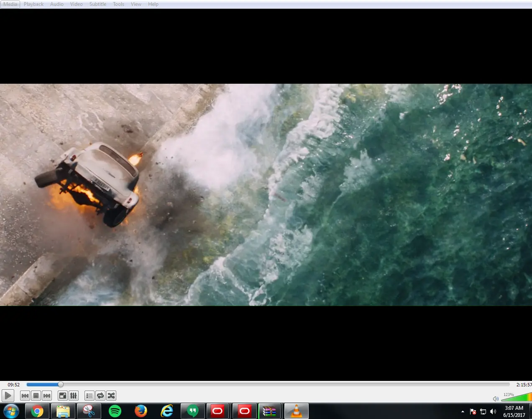This screenshot has width=532, height=419.
Task: Click elapsed time 09:52
Action: tap(14, 385)
